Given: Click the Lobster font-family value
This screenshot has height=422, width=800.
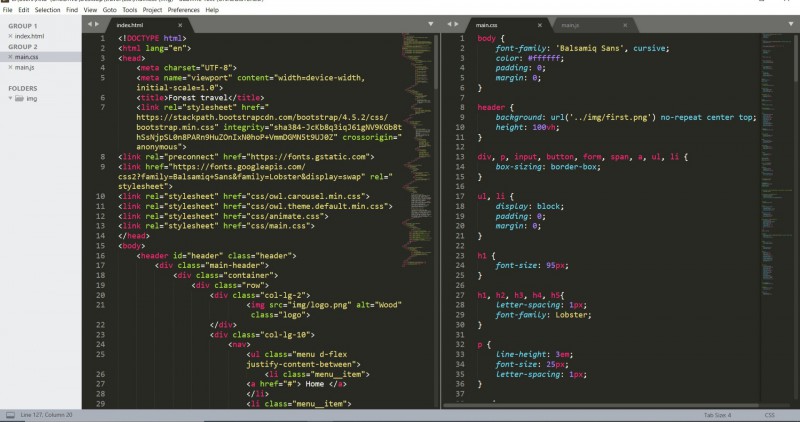Looking at the screenshot, I should [x=573, y=315].
